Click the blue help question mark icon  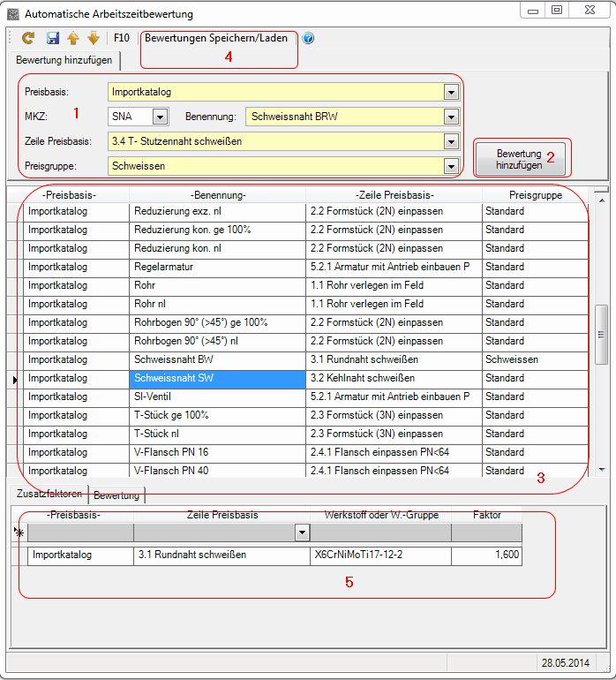pyautogui.click(x=308, y=38)
